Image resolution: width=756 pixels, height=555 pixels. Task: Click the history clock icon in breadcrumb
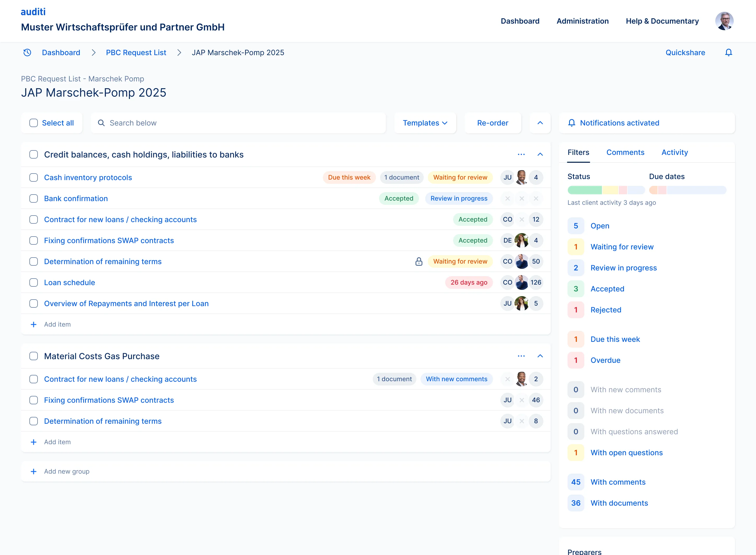tap(27, 53)
